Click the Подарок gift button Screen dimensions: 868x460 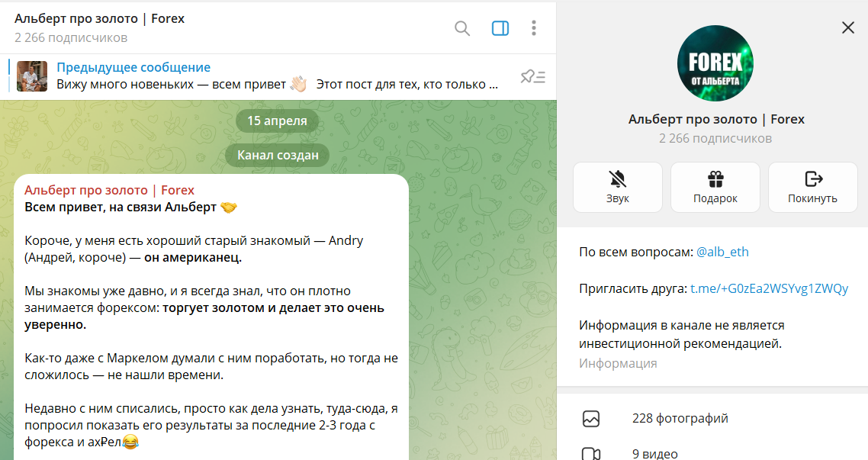coord(715,187)
